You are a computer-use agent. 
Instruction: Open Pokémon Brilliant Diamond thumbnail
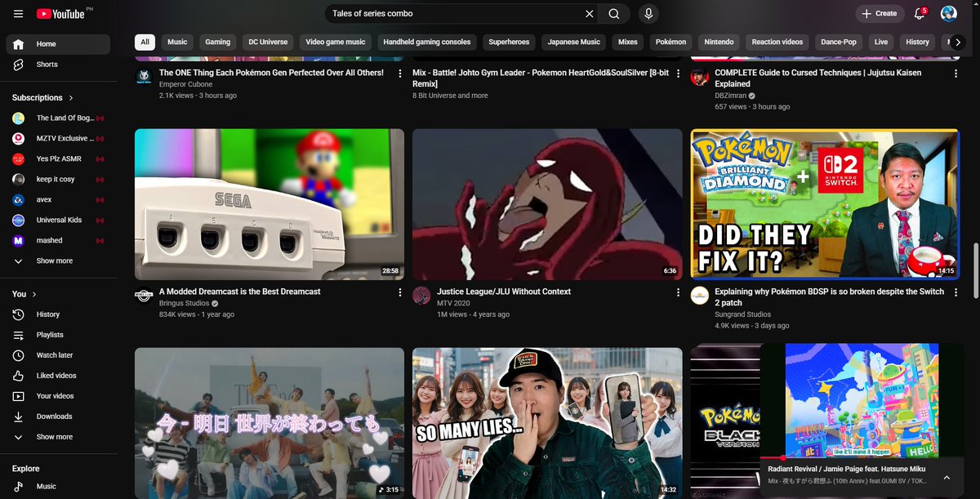click(825, 204)
